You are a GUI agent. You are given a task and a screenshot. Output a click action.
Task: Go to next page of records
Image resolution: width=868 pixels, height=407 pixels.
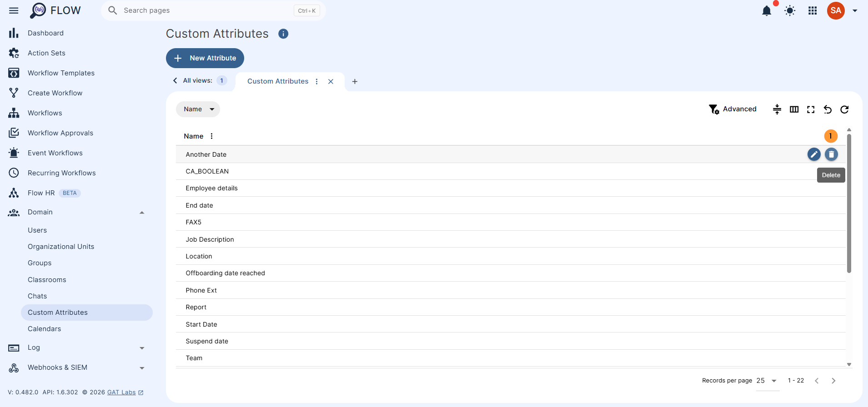(833, 381)
